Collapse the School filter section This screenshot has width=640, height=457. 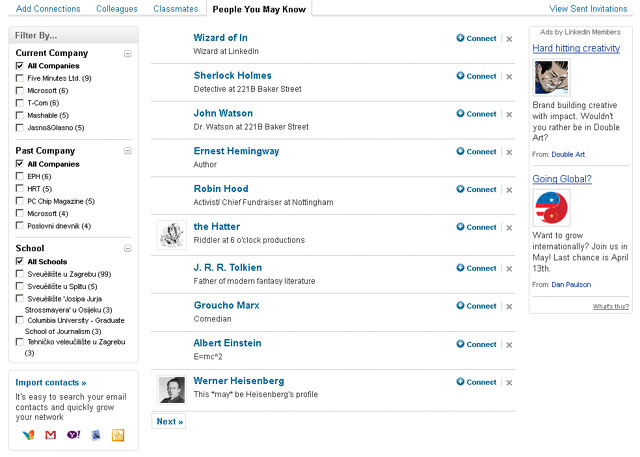click(x=128, y=248)
